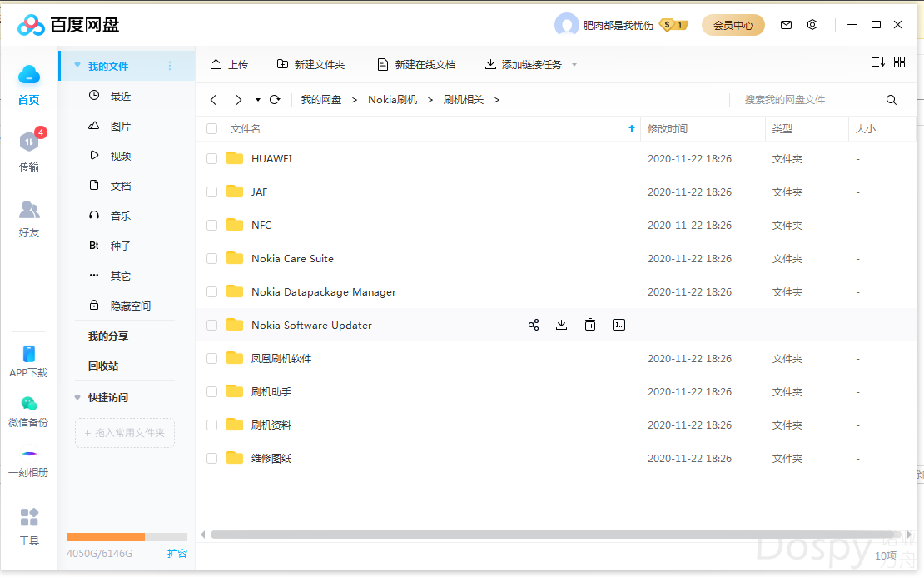Tick the 凤凰刷机软件 row checkbox
This screenshot has width=924, height=577.
[x=212, y=358]
